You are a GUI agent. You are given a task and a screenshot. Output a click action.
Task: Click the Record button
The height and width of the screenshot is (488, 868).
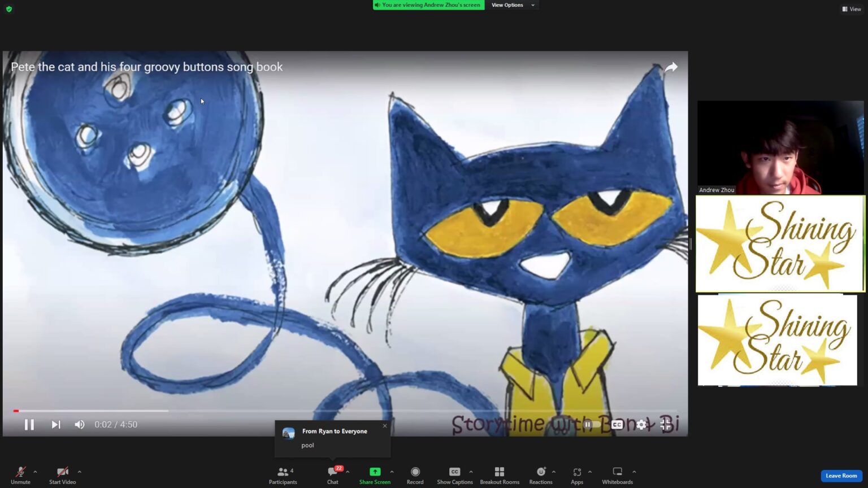tap(415, 475)
